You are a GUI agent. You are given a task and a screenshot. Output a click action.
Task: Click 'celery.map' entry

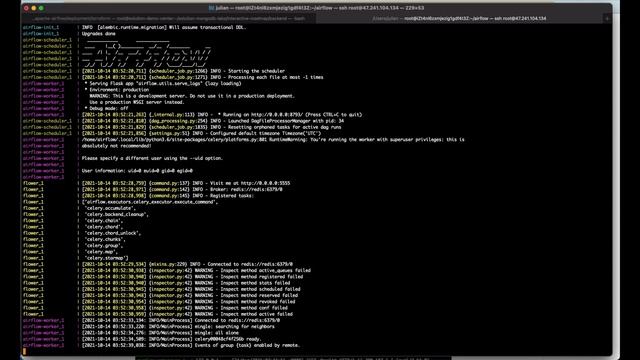click(101, 252)
